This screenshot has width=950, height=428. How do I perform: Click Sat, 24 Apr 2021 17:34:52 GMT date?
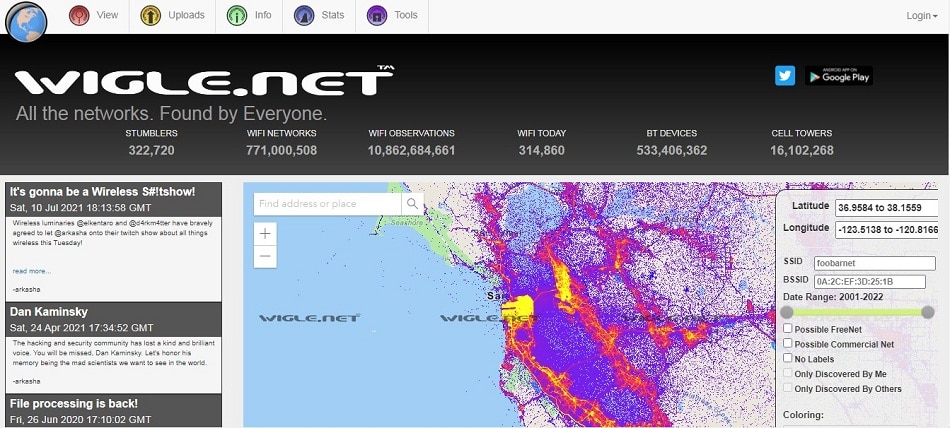pyautogui.click(x=82, y=328)
